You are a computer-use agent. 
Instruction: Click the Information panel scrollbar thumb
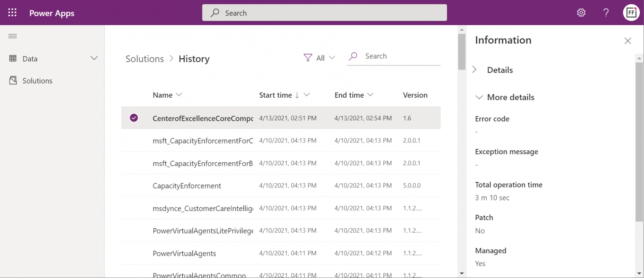[639, 142]
